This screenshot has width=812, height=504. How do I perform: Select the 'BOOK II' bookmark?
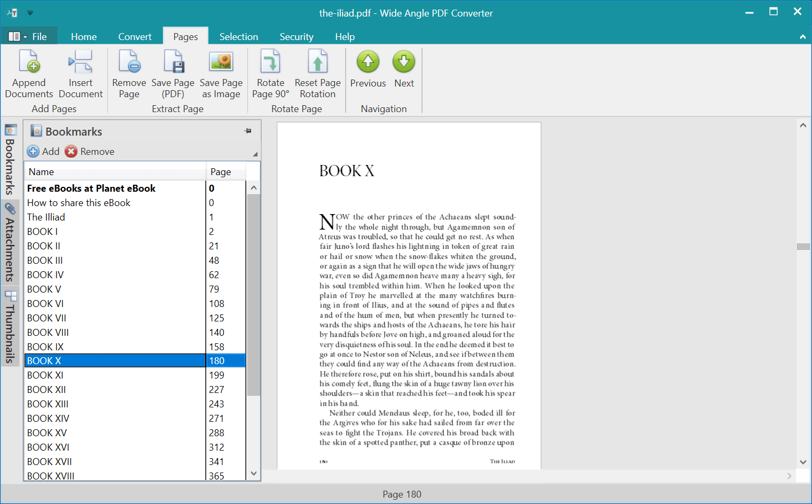pos(115,246)
